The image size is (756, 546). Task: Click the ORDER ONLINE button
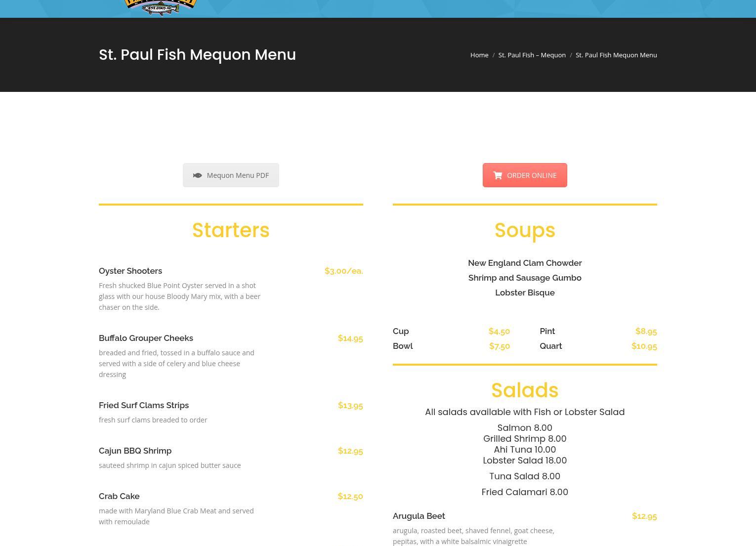(525, 175)
